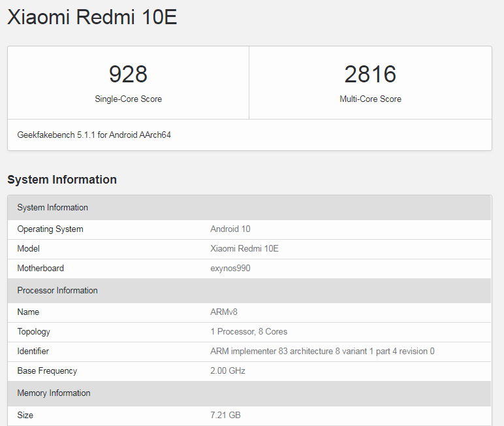Click the 7.21 GB memory size value
Viewport: 504px width, 426px height.
click(225, 416)
